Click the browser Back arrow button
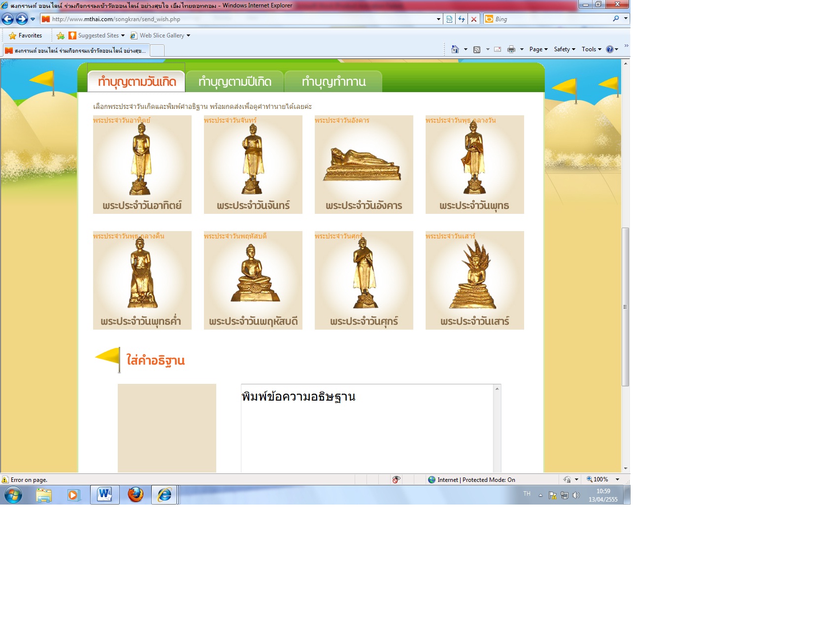 pos(8,19)
